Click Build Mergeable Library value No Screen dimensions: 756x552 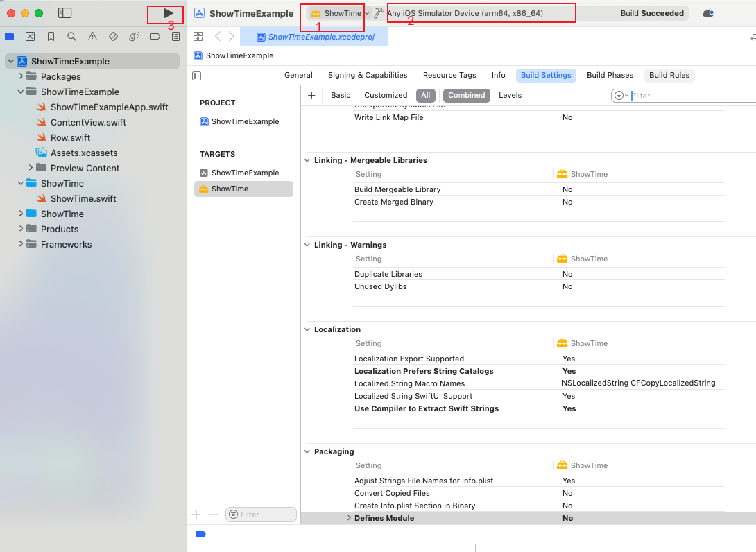[x=567, y=189]
